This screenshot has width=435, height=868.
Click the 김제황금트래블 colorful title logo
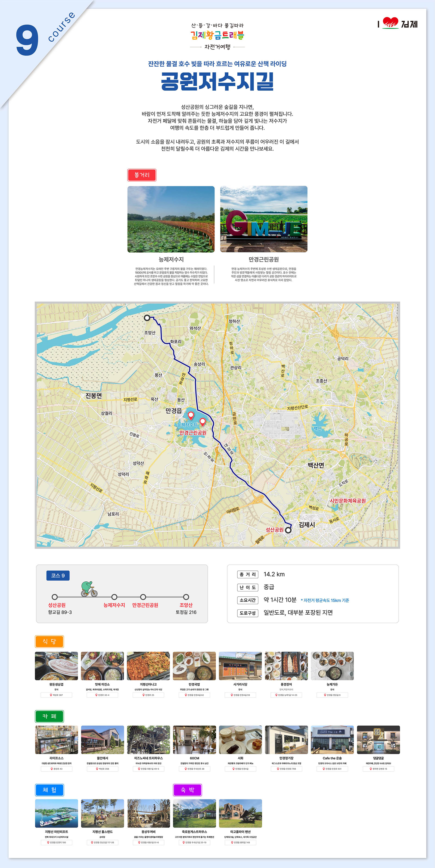coord(217,35)
